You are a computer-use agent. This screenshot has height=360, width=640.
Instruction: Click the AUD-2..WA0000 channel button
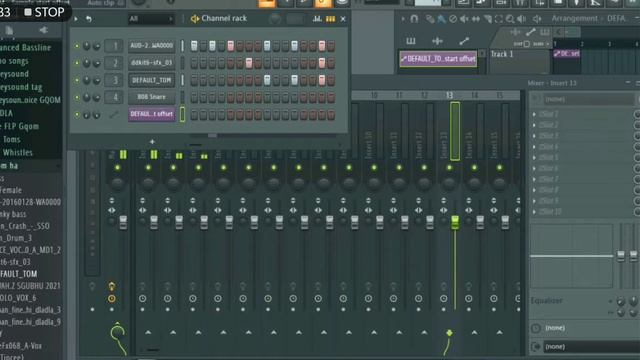pyautogui.click(x=151, y=46)
